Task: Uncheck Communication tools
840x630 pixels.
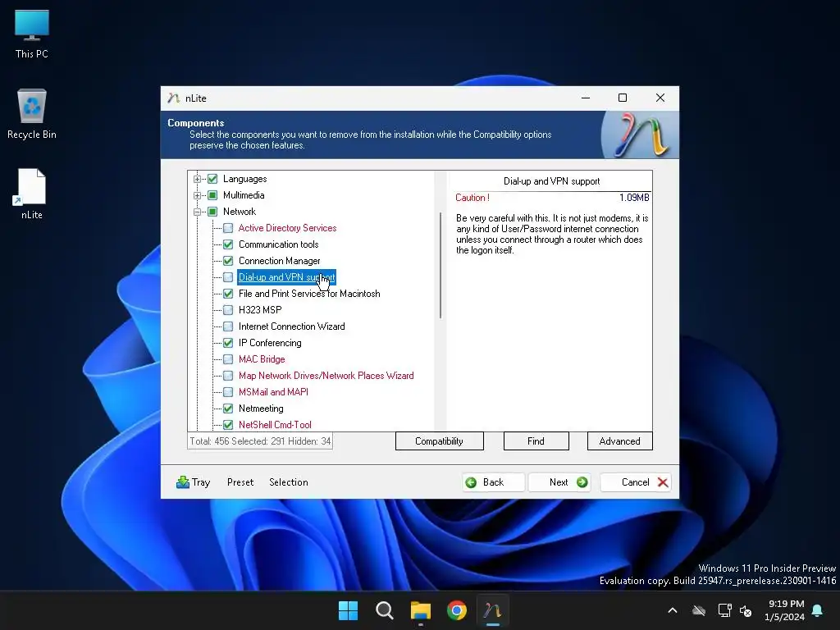Action: [228, 244]
